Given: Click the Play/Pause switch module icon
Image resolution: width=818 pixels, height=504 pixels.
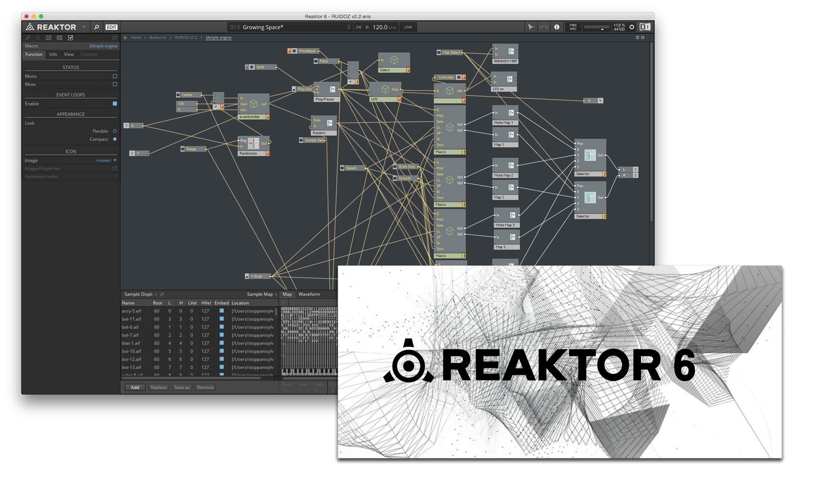Looking at the screenshot, I should 332,89.
